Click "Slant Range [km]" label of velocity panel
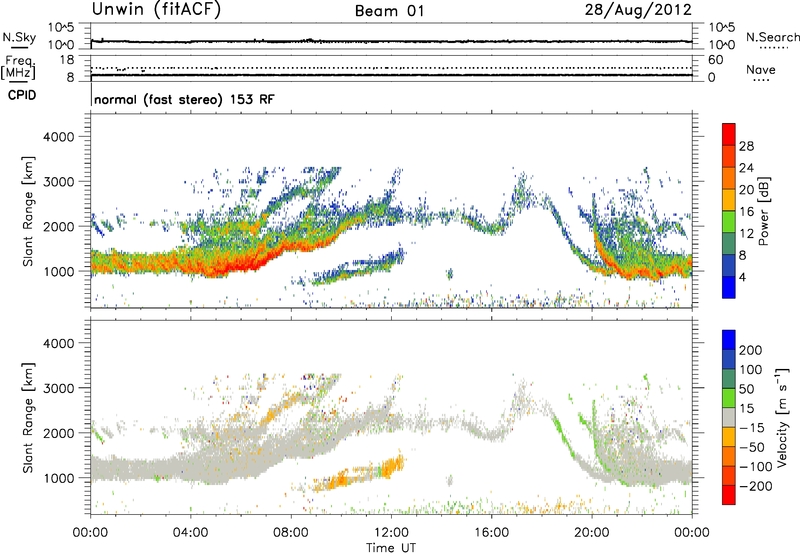This screenshot has width=800, height=554. click(x=28, y=418)
